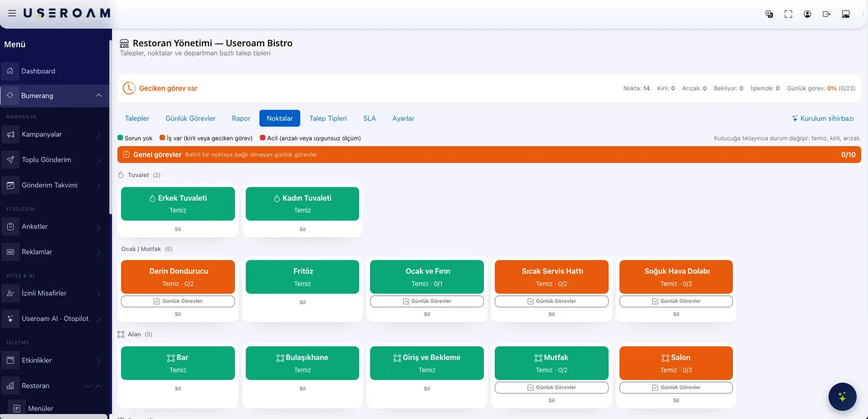Expand the Kampanyalar submenu arrow
This screenshot has height=419, width=868.
[x=99, y=135]
